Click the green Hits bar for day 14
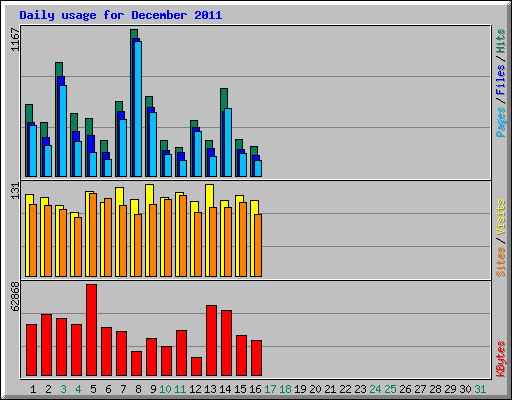Screen dimensions: 512x400 point(224,98)
